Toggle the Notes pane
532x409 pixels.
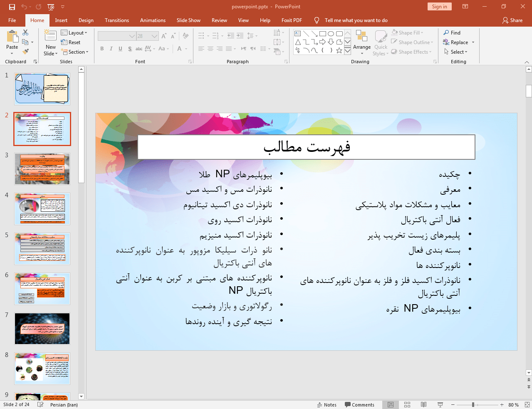click(x=327, y=404)
